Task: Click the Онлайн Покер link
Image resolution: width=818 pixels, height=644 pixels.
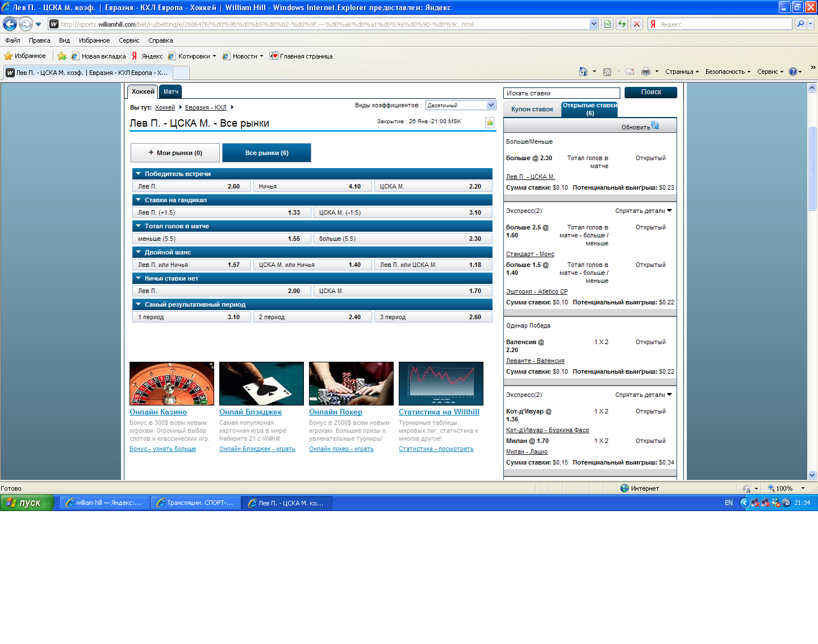Action: 335,412
